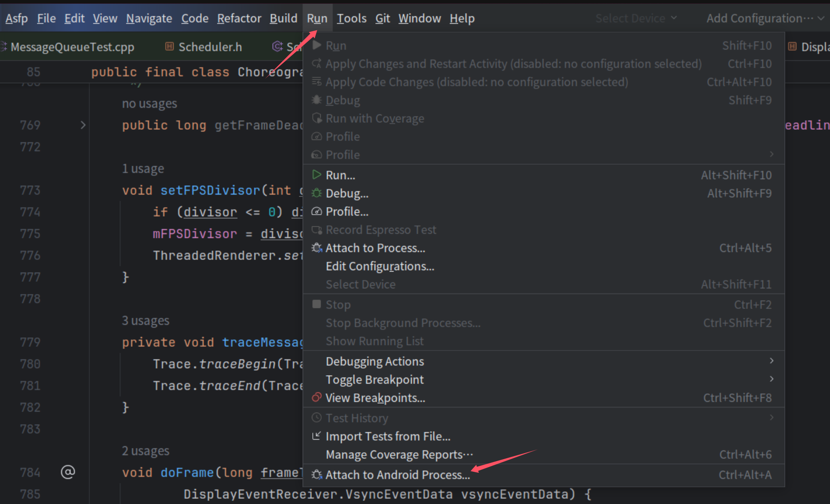Click the Import Tests from File icon
The width and height of the screenshot is (830, 504).
pos(317,436)
